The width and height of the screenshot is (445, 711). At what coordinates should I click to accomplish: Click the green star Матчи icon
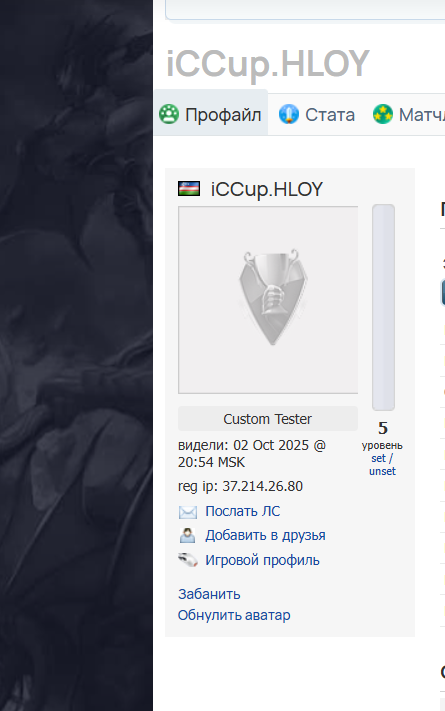coord(383,114)
